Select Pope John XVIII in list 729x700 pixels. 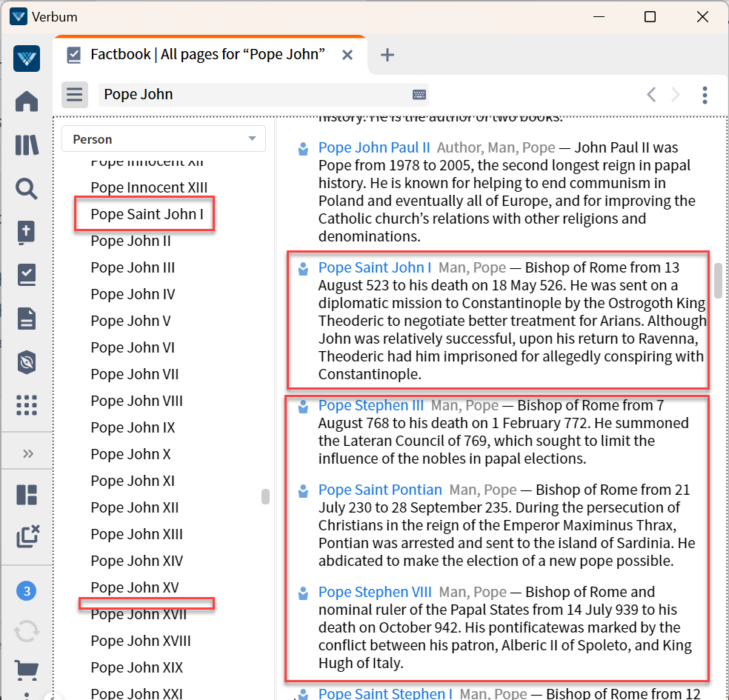click(141, 641)
